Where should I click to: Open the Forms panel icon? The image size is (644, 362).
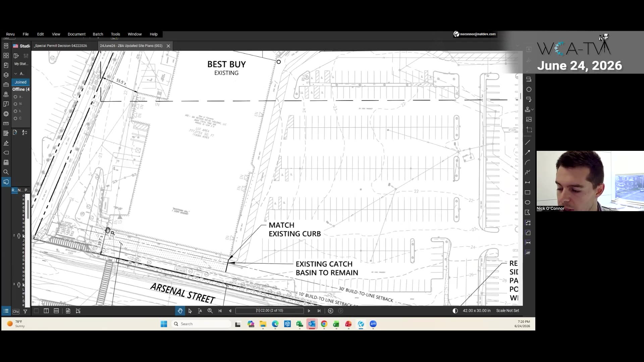6,133
